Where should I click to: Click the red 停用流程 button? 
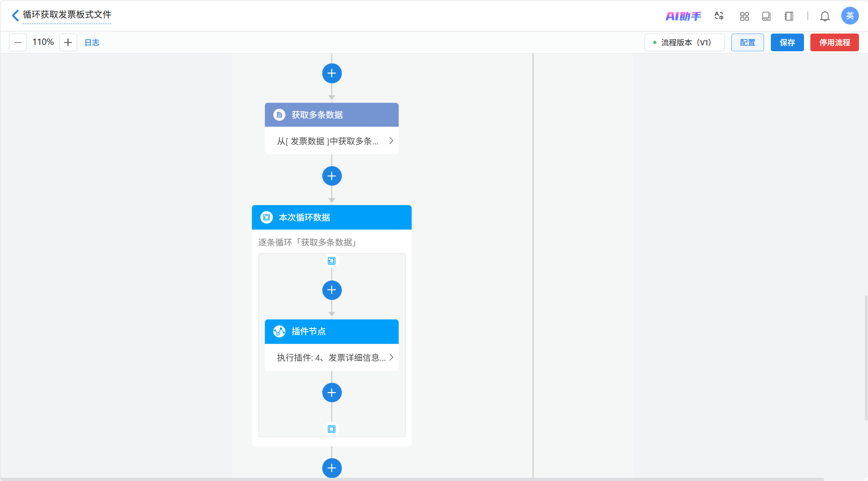[x=834, y=43]
